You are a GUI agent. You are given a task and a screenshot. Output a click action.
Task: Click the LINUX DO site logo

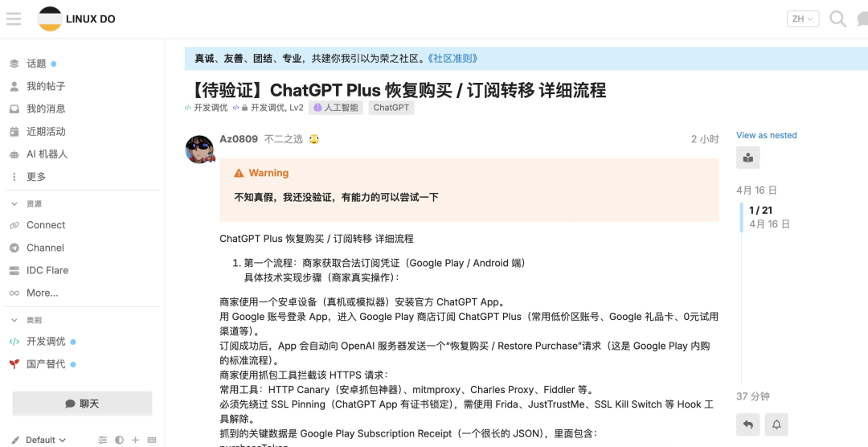[77, 19]
